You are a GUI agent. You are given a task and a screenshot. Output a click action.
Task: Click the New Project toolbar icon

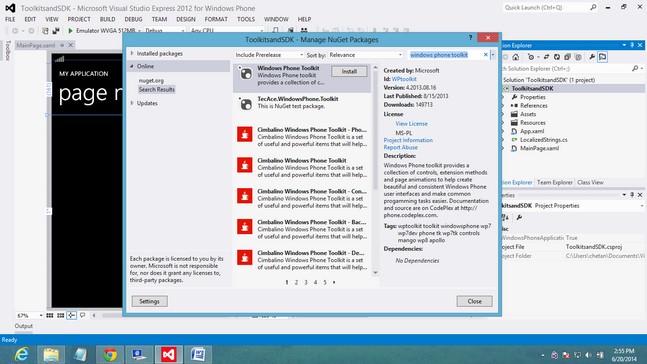point(45,31)
